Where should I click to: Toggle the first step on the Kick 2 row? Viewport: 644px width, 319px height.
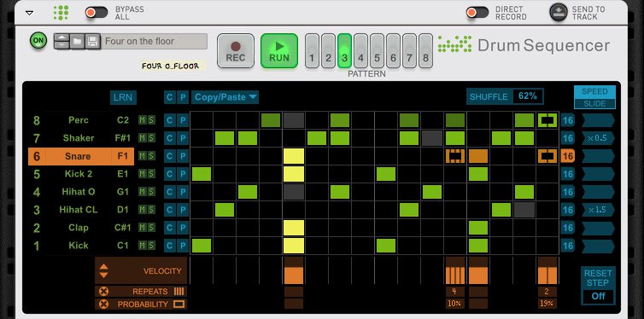click(x=202, y=174)
